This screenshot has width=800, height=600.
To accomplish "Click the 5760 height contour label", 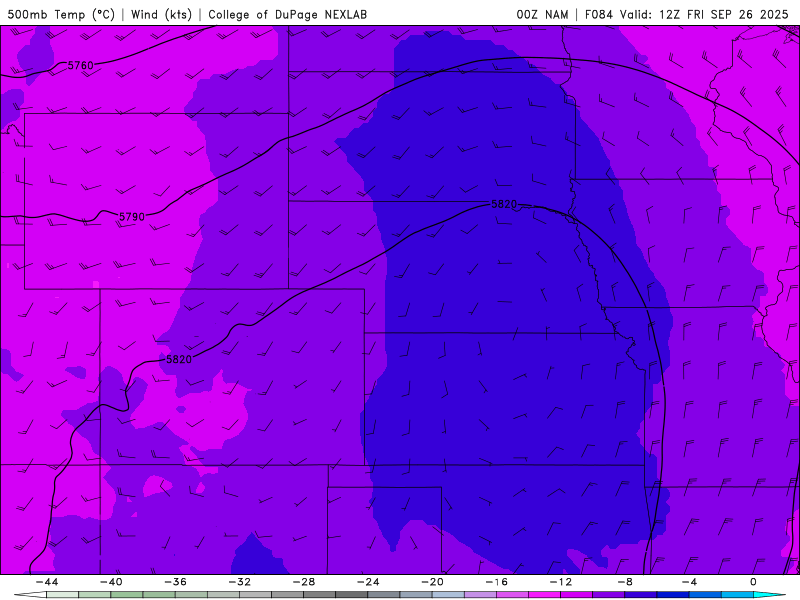I will pyautogui.click(x=81, y=65).
